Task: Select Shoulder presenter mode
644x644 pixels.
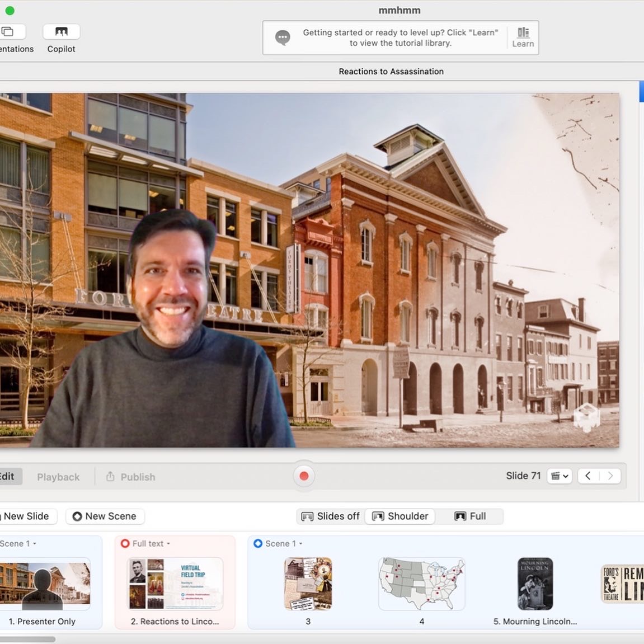Action: 400,516
